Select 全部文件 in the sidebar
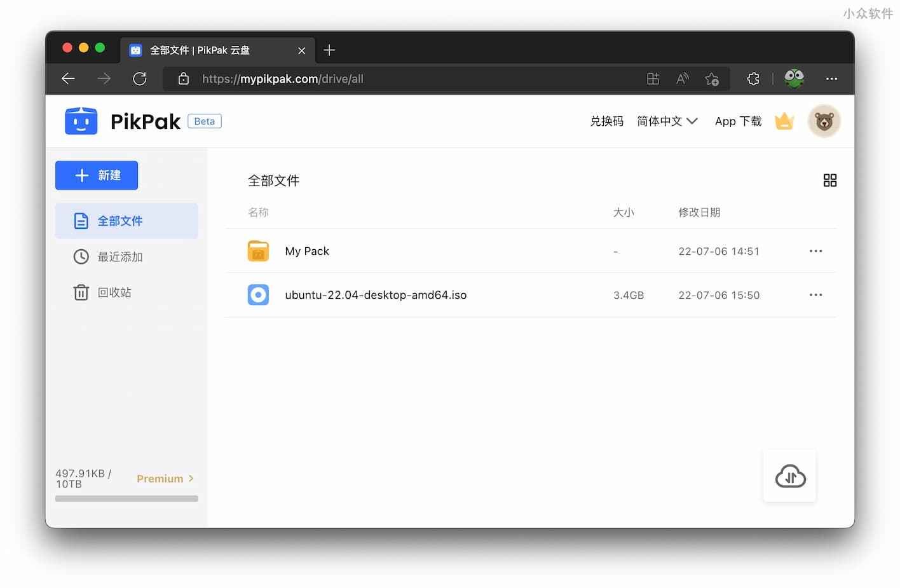This screenshot has width=900, height=588. [126, 221]
